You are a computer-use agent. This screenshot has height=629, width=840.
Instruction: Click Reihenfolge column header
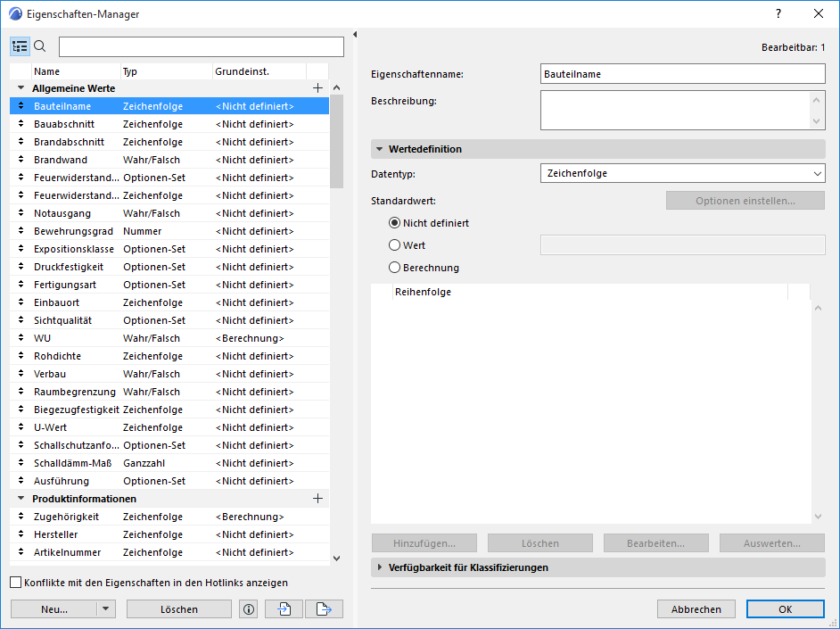pos(589,292)
